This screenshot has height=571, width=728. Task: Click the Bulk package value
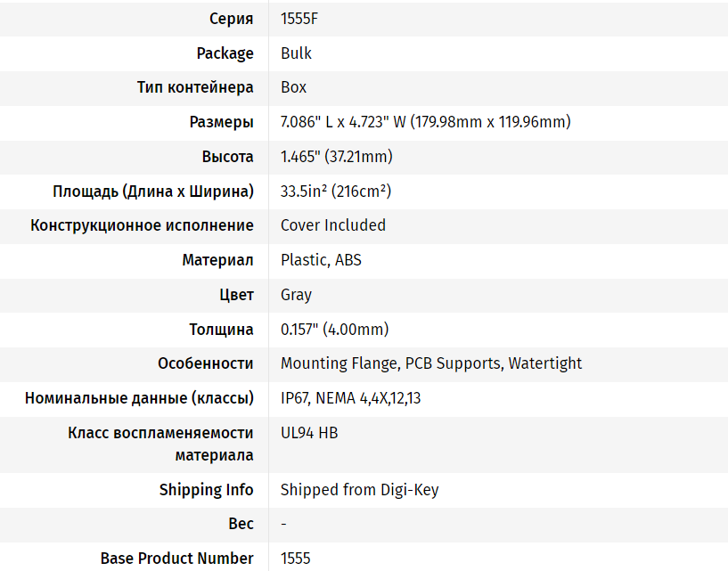[x=296, y=53]
